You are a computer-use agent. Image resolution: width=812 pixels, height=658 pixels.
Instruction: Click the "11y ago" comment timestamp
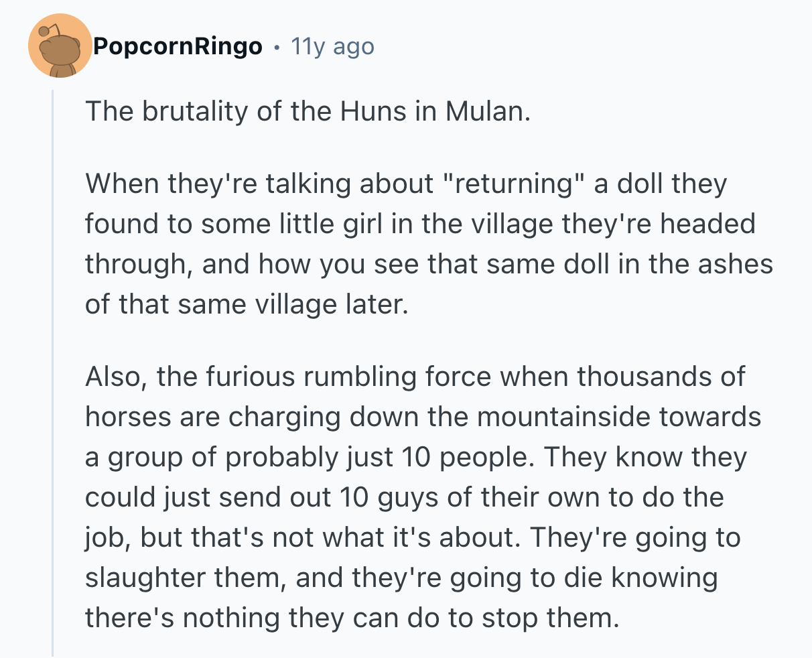point(332,46)
